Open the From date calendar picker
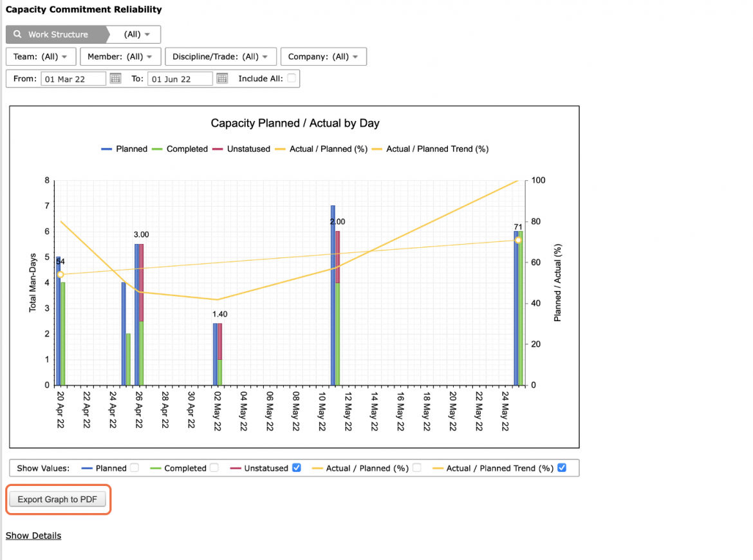This screenshot has width=753, height=560. [115, 79]
